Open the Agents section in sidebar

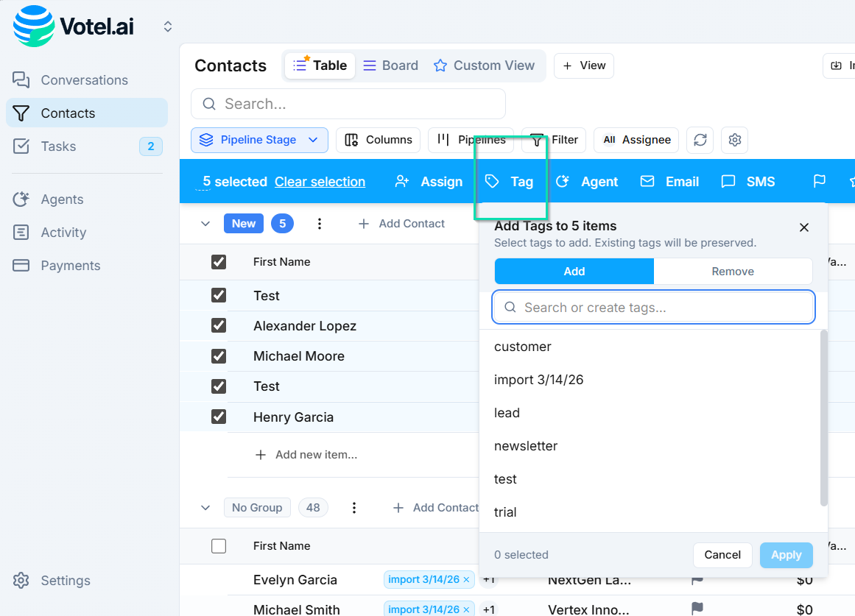coord(65,199)
